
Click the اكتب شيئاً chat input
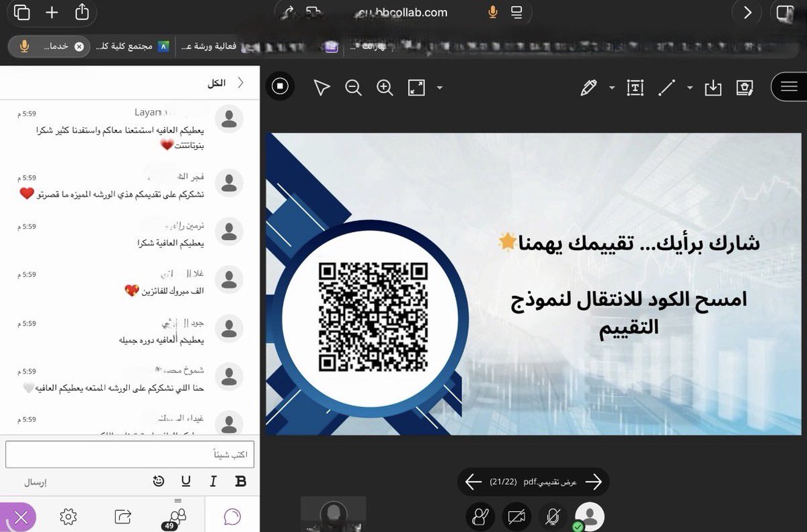[130, 455]
